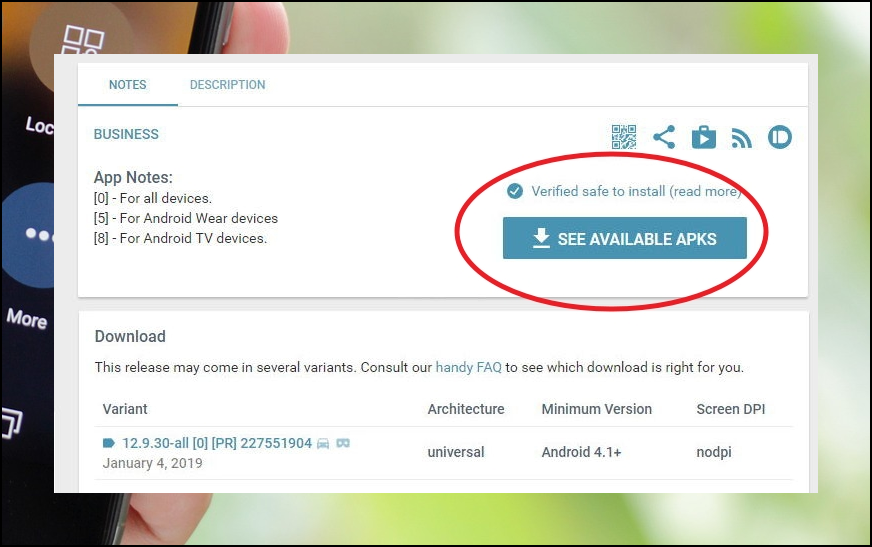
Task: Click the 'Screen DPI' column header
Action: 731,409
